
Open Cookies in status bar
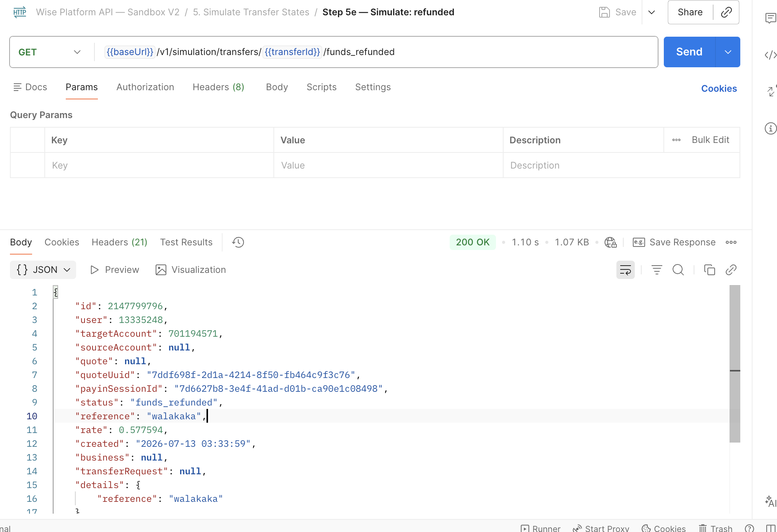coord(664,528)
